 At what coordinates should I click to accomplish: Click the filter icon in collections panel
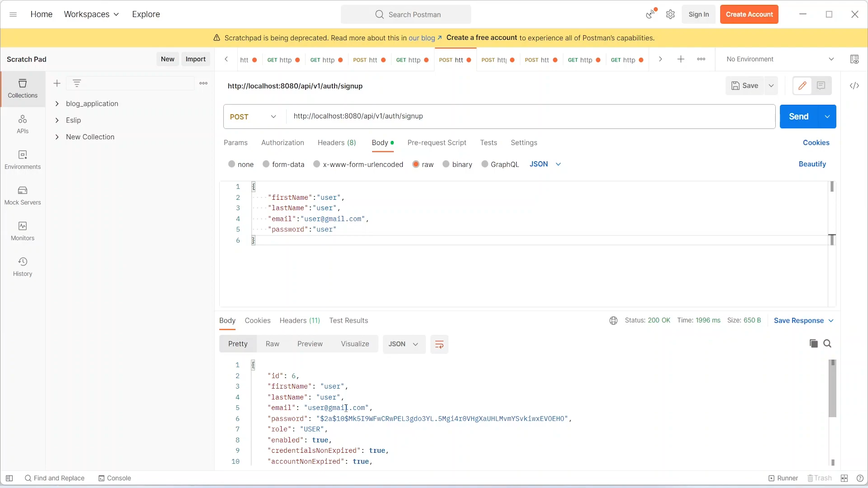(77, 83)
